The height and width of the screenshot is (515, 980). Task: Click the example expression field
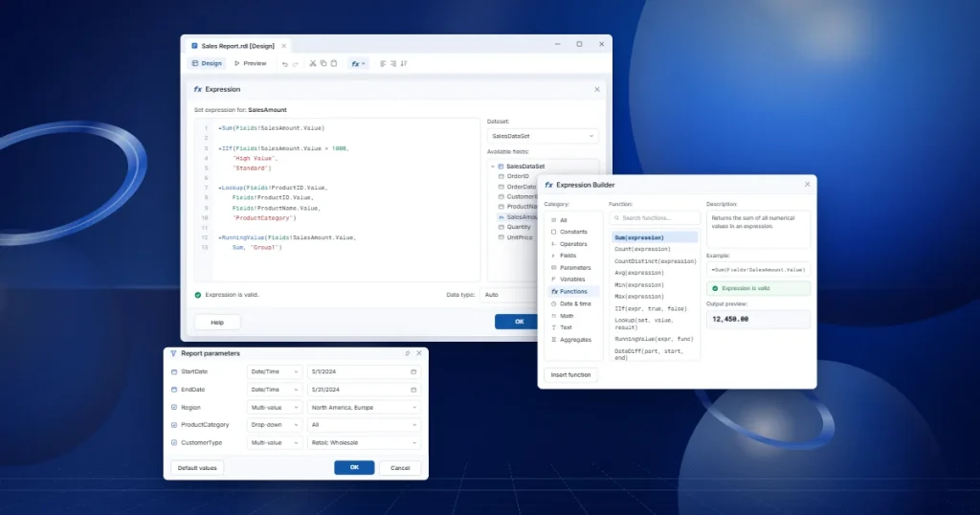(758, 270)
